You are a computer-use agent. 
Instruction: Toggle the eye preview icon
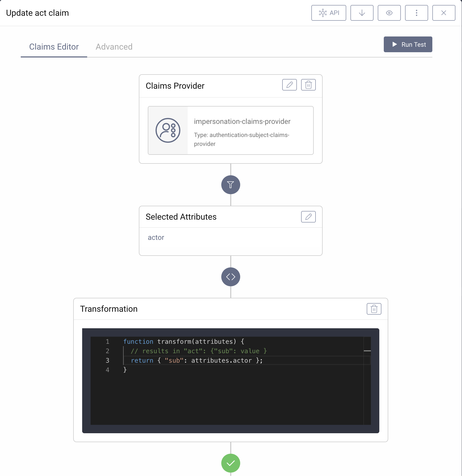pos(389,13)
